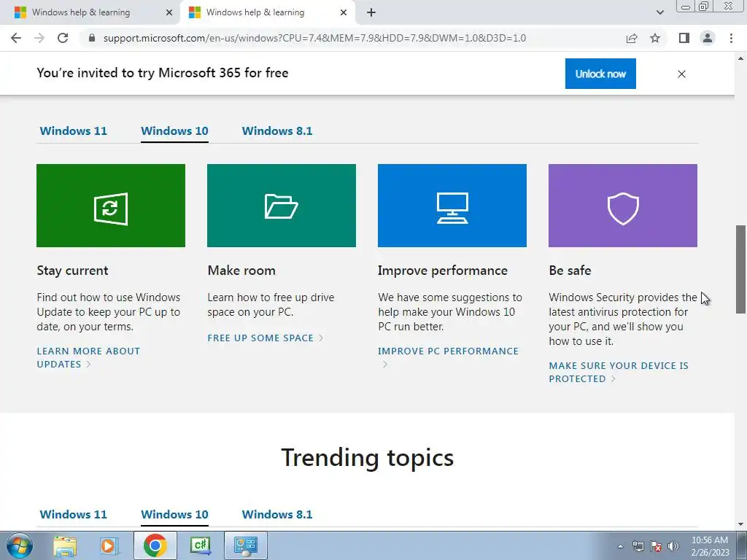Open Learn more about updates link
The height and width of the screenshot is (560, 747).
(x=88, y=357)
